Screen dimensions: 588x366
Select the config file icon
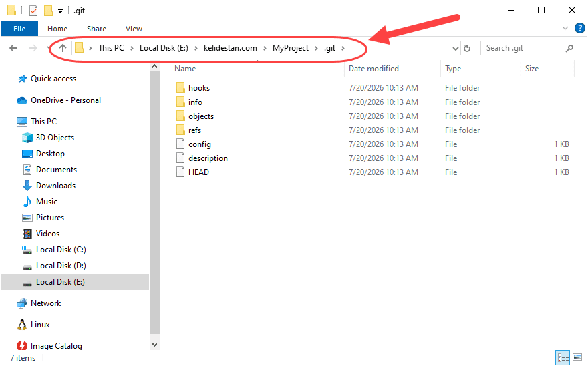[180, 144]
